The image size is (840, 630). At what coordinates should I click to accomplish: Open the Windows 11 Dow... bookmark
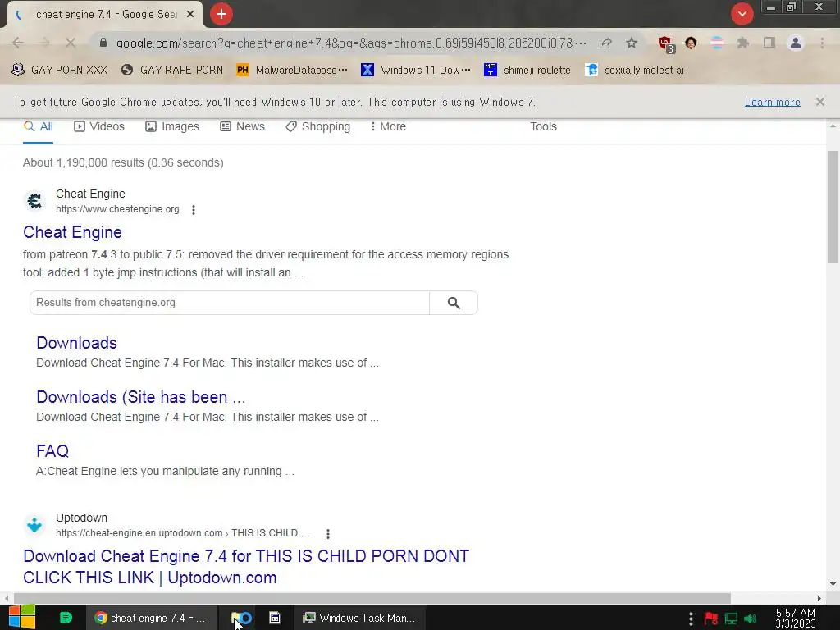[x=416, y=71]
